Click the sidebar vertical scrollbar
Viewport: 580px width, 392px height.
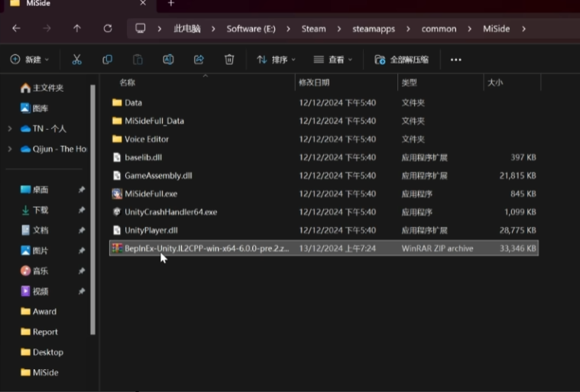click(92, 209)
